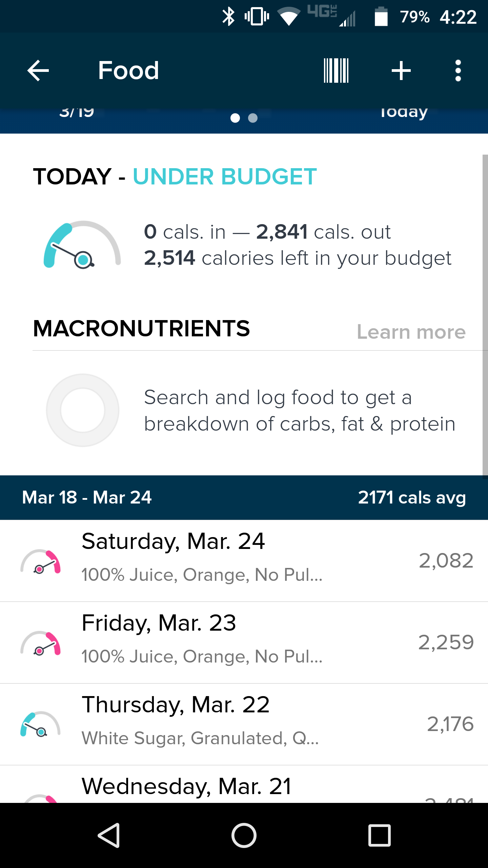Tap the gauge icon for Friday, Mar. 23
Screen dimensions: 488x868
pos(40,643)
